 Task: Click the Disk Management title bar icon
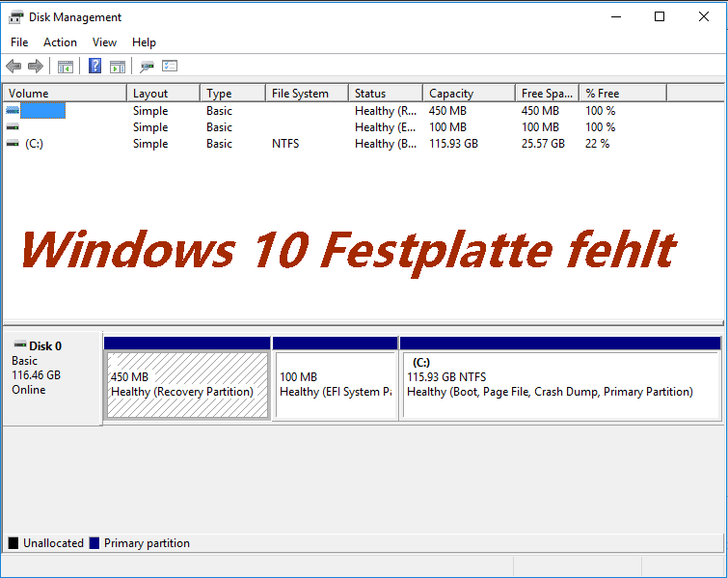click(x=16, y=17)
